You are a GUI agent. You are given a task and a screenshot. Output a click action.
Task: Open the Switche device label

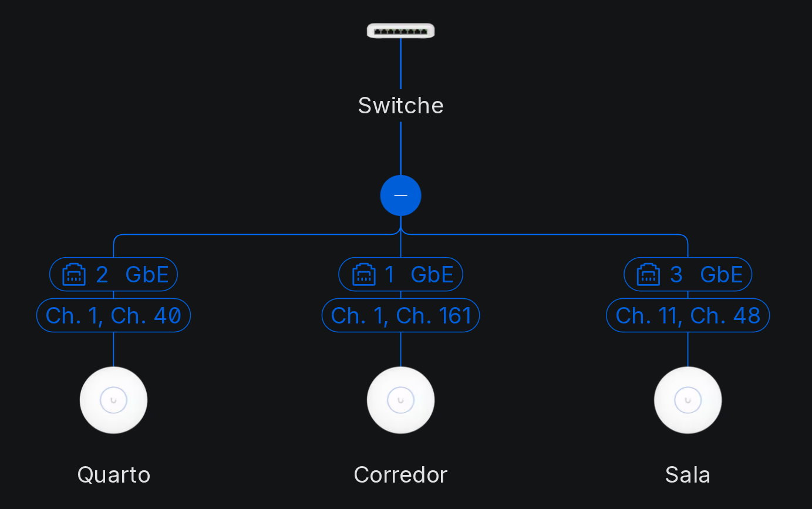400,106
